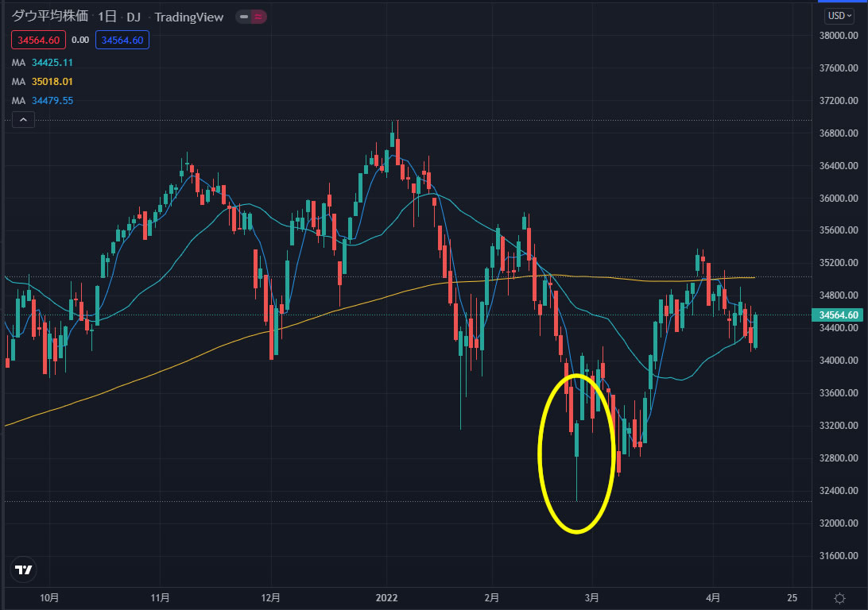Image resolution: width=868 pixels, height=610 pixels.
Task: Collapse the indicator legend with chevron
Action: pos(23,120)
